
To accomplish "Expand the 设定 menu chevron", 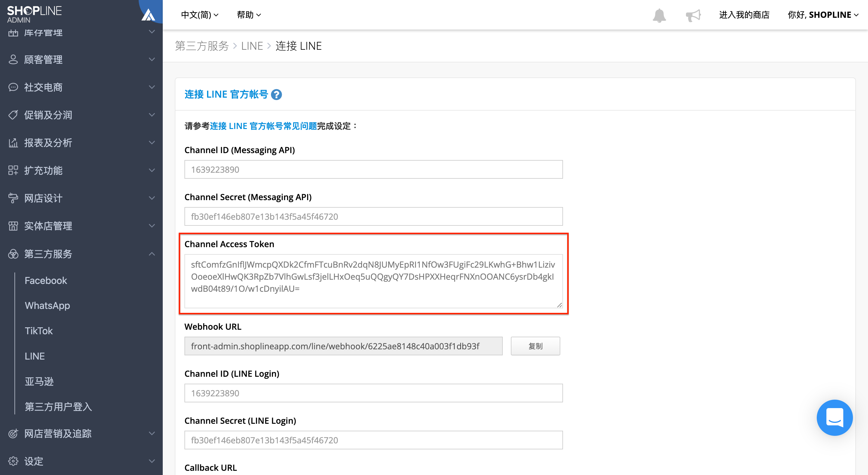I will (x=152, y=461).
